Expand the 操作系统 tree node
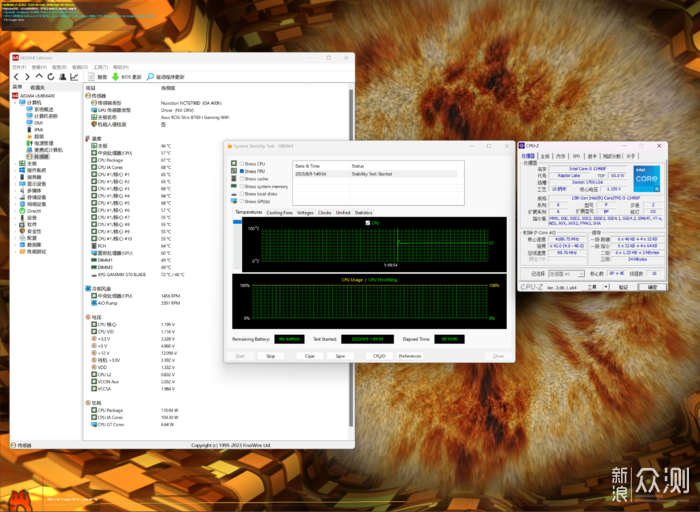 [x=15, y=171]
